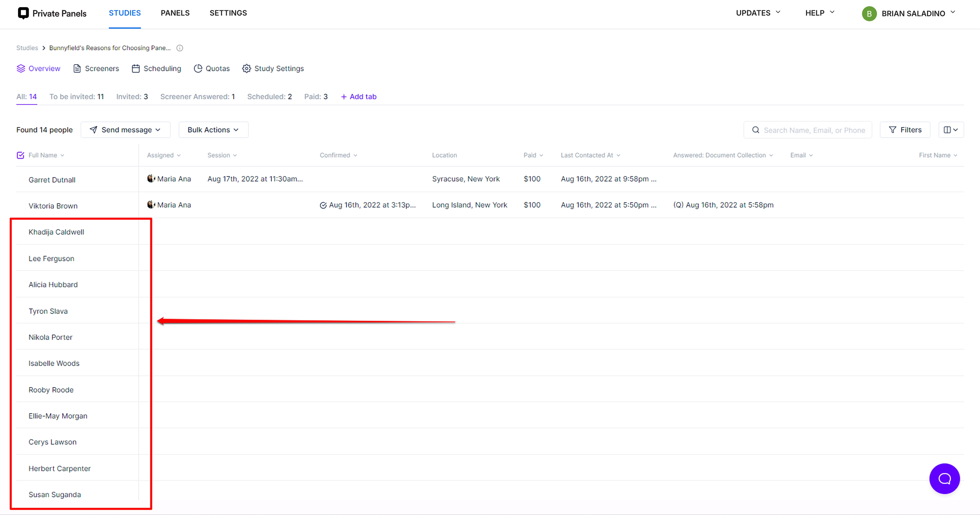Click the Studies breadcrumb link

(27, 48)
